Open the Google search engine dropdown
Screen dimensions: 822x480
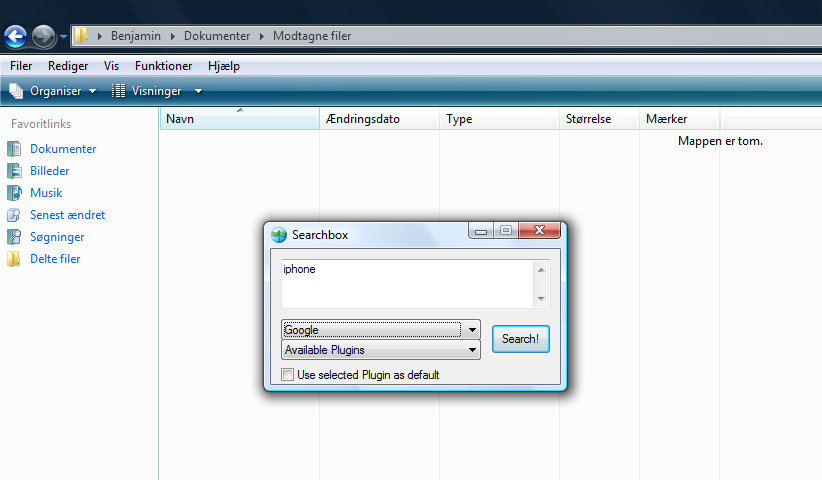click(381, 330)
